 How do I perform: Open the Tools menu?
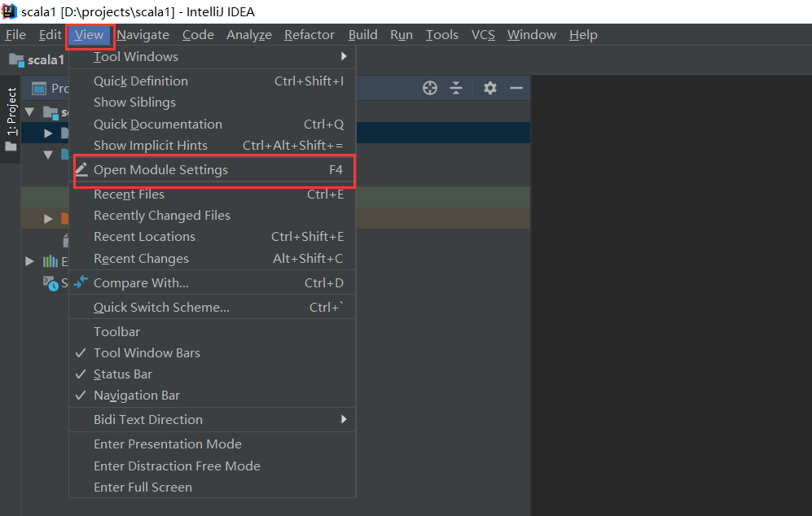tap(441, 35)
